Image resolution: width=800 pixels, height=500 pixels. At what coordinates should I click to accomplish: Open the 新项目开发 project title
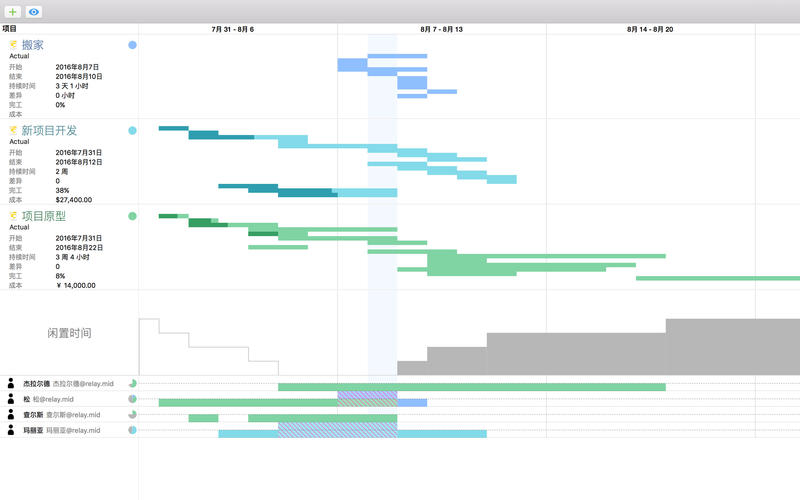[x=49, y=131]
